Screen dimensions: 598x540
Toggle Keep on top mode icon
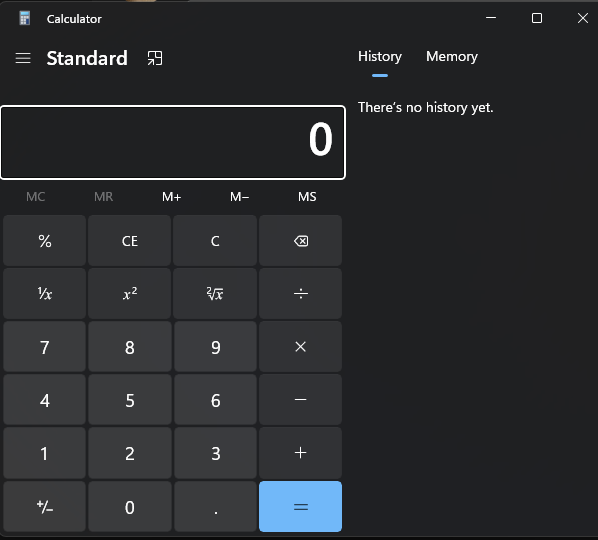[x=155, y=58]
